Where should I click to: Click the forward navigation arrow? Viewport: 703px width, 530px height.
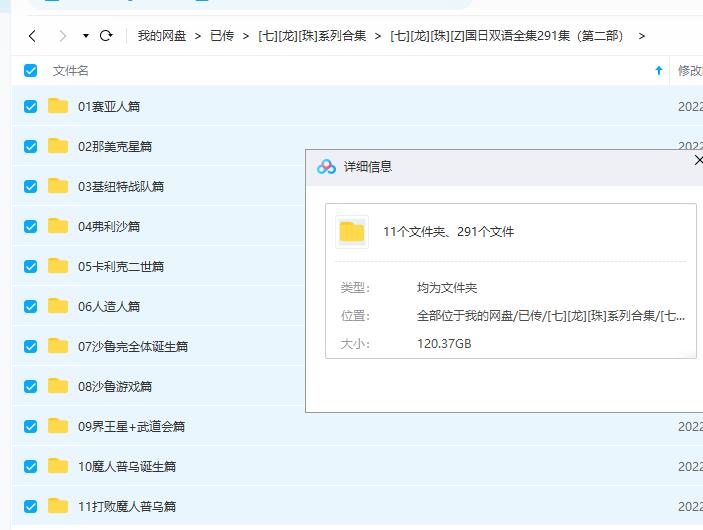click(63, 36)
